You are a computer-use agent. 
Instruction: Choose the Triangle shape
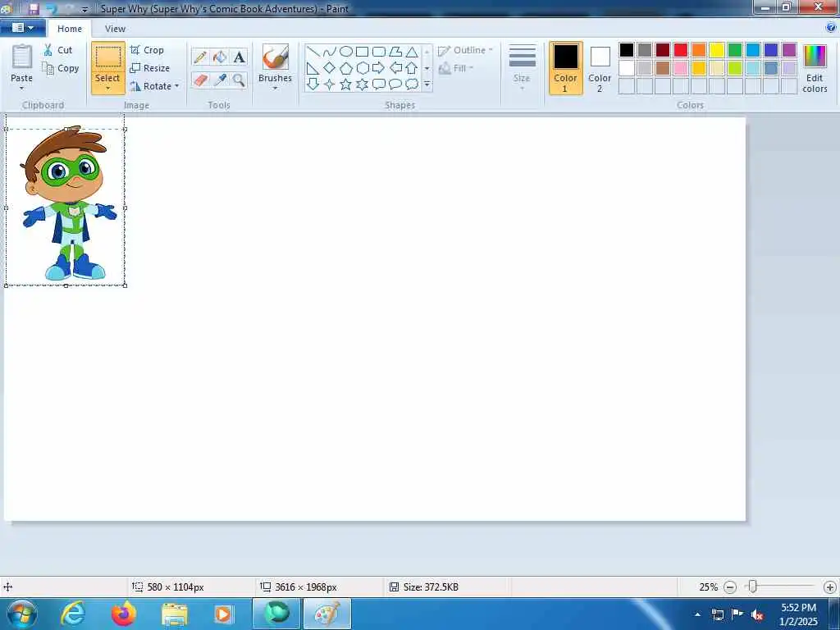click(x=412, y=52)
